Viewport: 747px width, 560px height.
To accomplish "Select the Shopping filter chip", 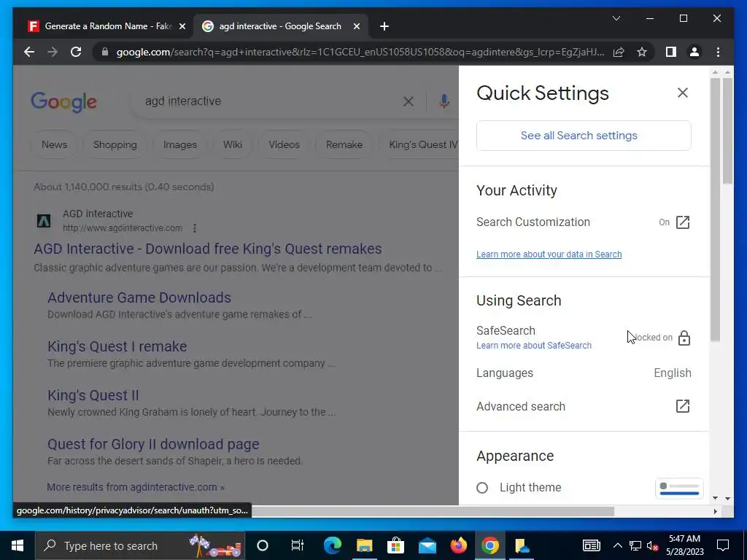I will [x=115, y=145].
